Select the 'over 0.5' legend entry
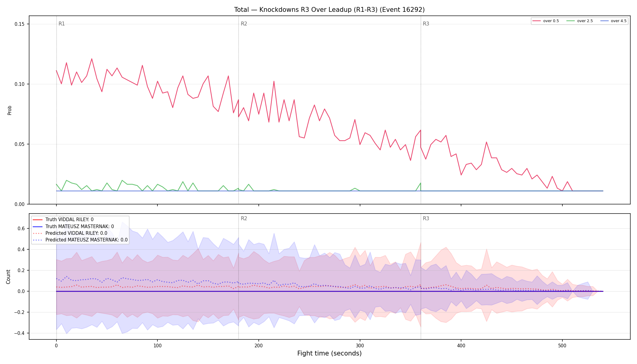 546,21
